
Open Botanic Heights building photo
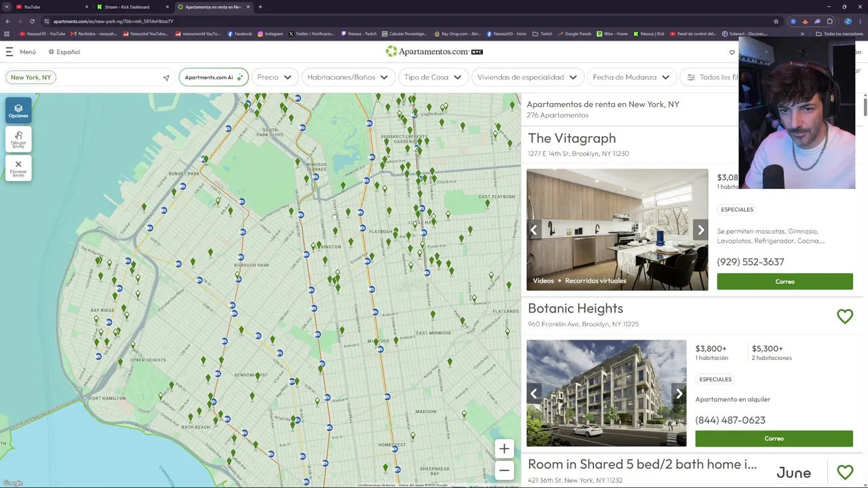click(x=606, y=393)
